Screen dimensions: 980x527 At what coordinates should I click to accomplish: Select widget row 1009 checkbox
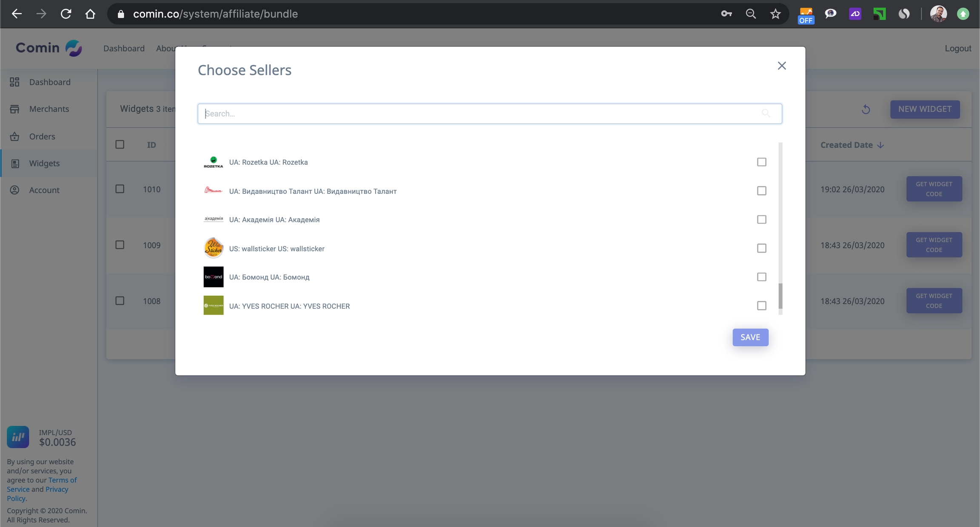(120, 245)
